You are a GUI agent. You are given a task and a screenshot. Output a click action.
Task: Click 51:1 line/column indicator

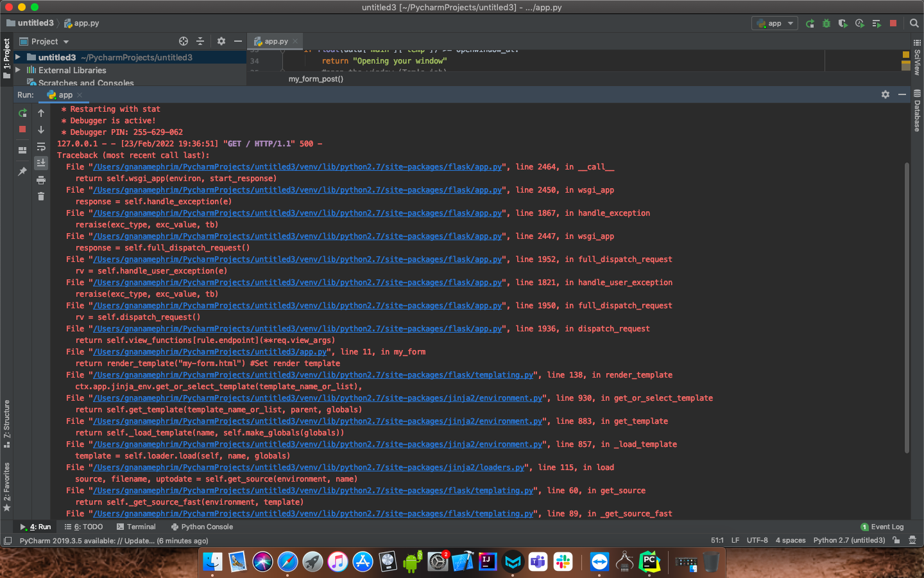[x=717, y=541]
